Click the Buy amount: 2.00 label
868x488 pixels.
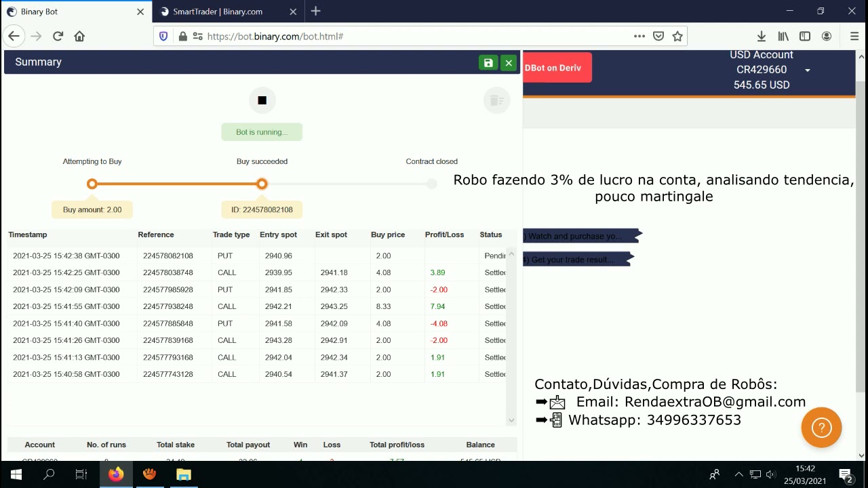point(92,209)
